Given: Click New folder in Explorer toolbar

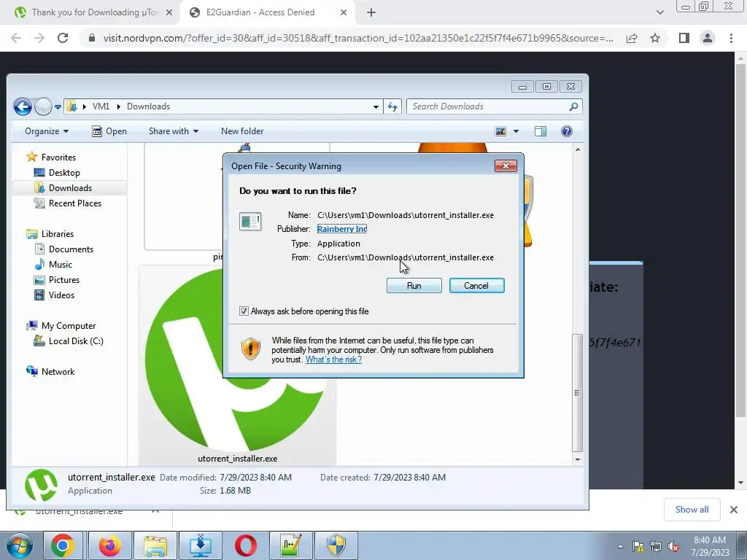Looking at the screenshot, I should coord(242,131).
